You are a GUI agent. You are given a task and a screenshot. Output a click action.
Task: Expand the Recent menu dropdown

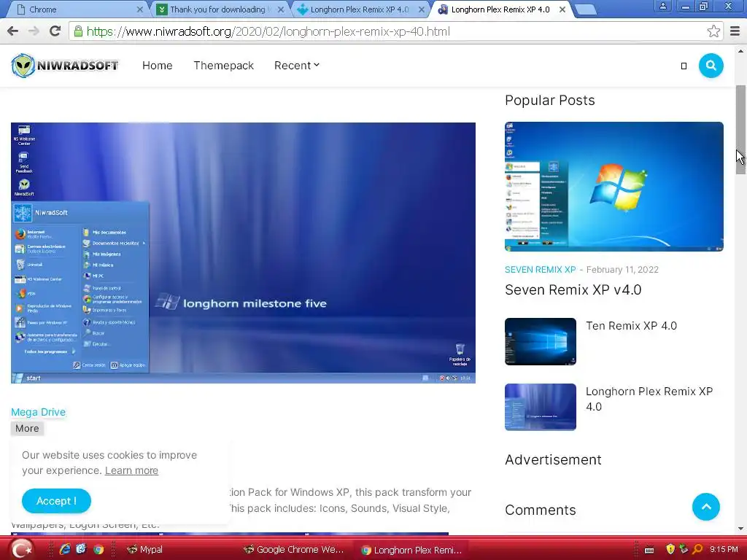(296, 66)
